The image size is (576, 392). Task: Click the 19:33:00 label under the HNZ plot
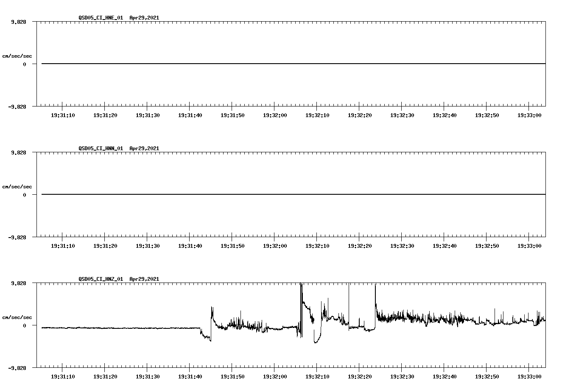point(528,376)
